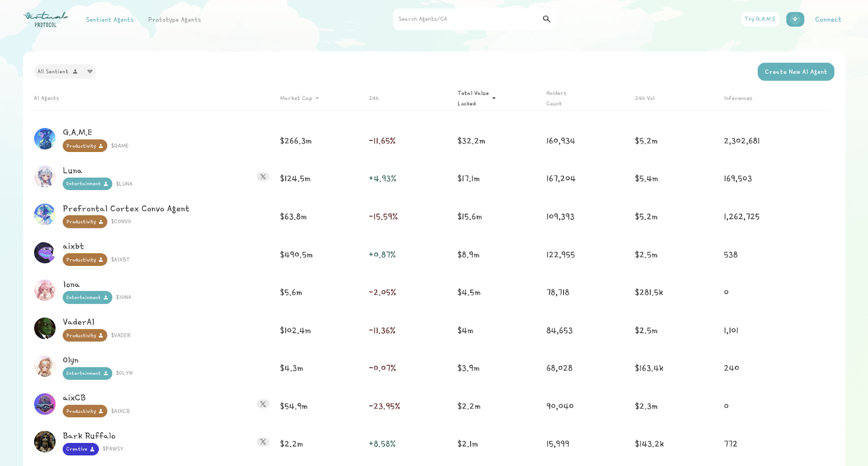
Task: Open Iona agent name link
Action: pos(71,284)
